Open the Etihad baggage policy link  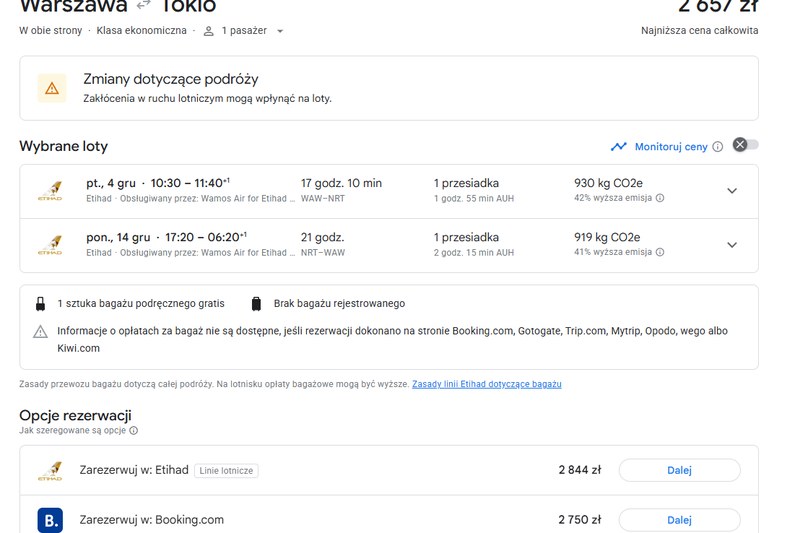coord(487,384)
